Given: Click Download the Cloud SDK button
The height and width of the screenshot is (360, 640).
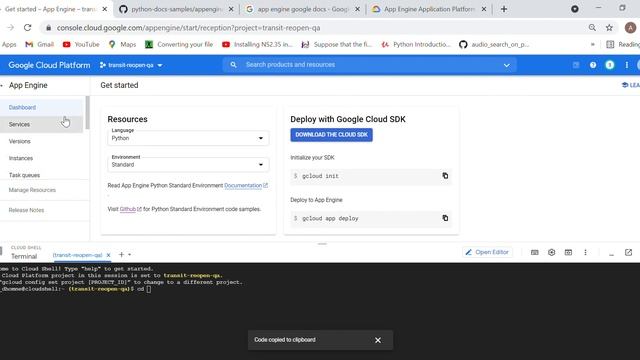Looking at the screenshot, I should (331, 135).
